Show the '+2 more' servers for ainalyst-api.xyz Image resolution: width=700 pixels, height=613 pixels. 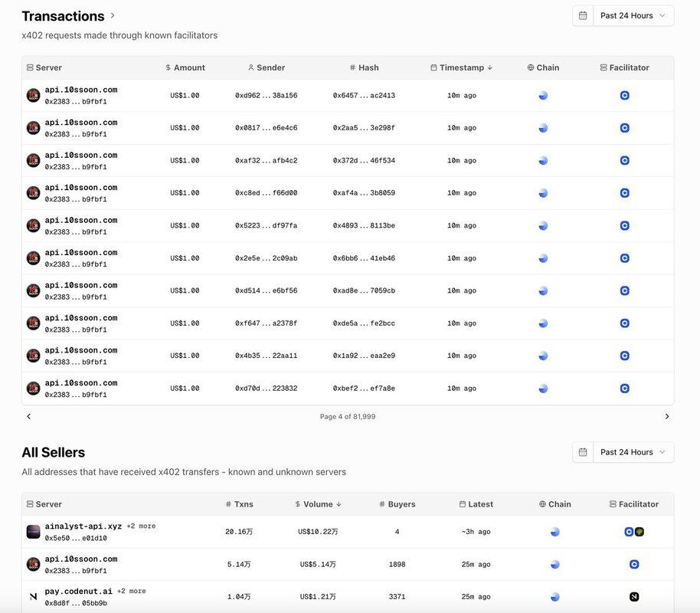click(x=141, y=526)
